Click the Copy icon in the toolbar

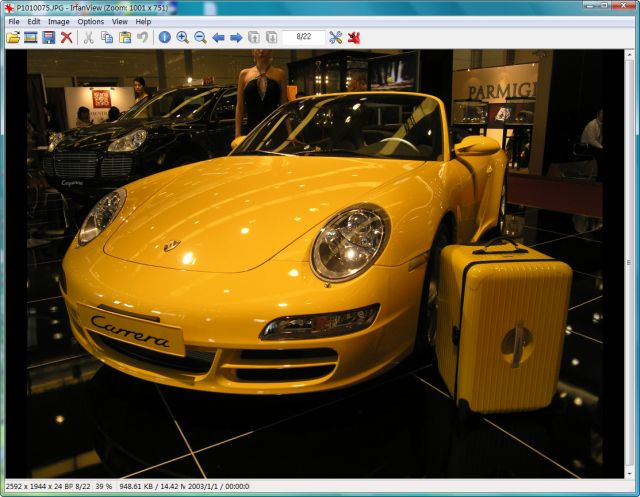point(107,37)
